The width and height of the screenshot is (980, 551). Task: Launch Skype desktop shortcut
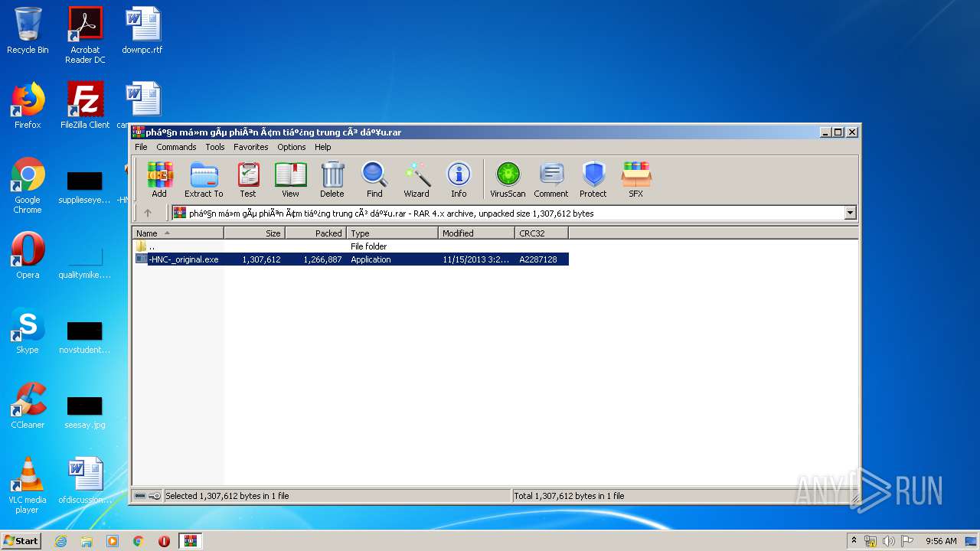tap(28, 331)
